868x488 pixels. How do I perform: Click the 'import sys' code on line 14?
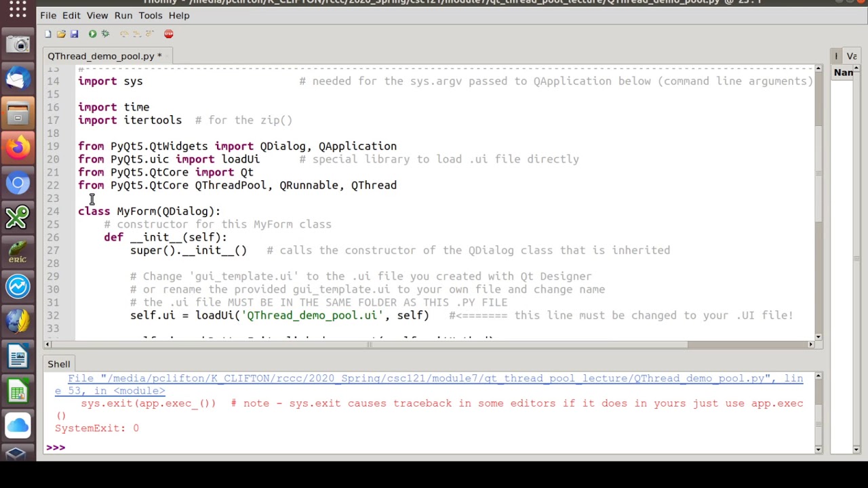(x=111, y=81)
